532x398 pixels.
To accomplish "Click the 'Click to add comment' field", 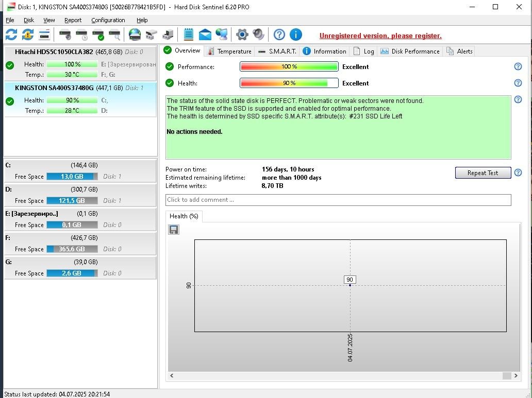I will pos(338,200).
